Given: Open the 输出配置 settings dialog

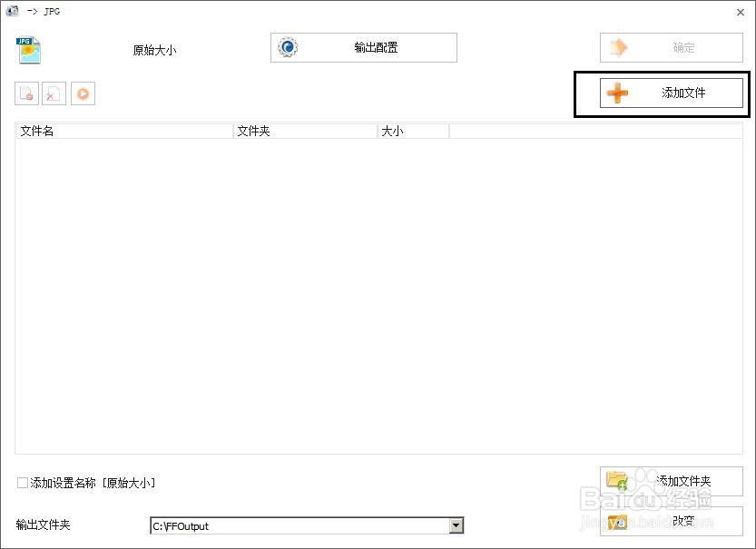Looking at the screenshot, I should pos(363,47).
